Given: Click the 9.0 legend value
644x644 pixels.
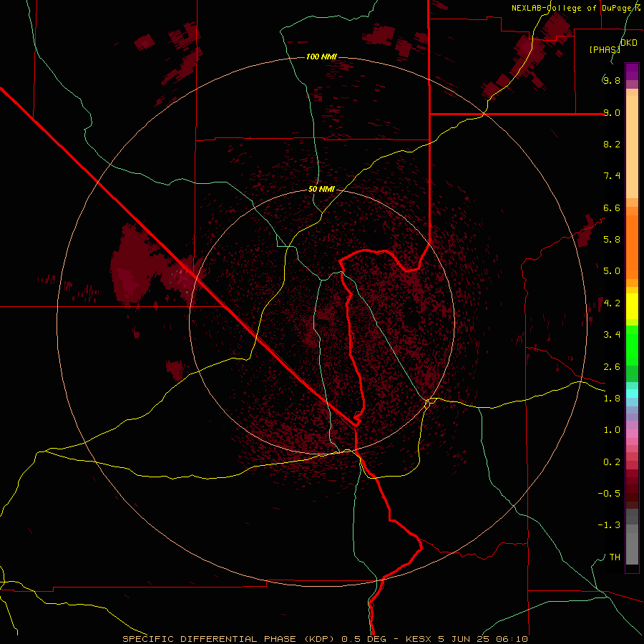Looking at the screenshot, I should point(612,112).
